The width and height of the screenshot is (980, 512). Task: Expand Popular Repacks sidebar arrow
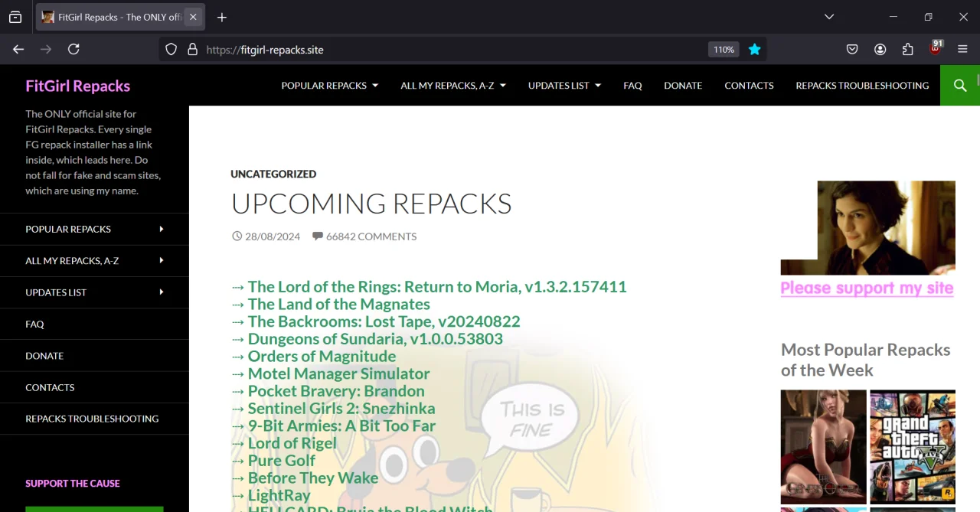click(162, 229)
